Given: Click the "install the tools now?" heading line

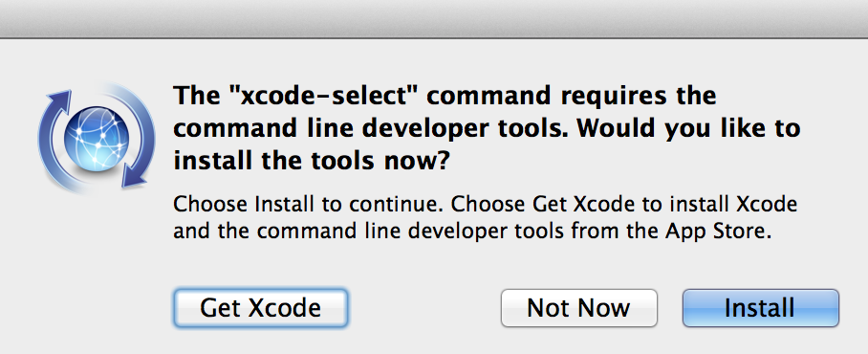Looking at the screenshot, I should coord(312,161).
